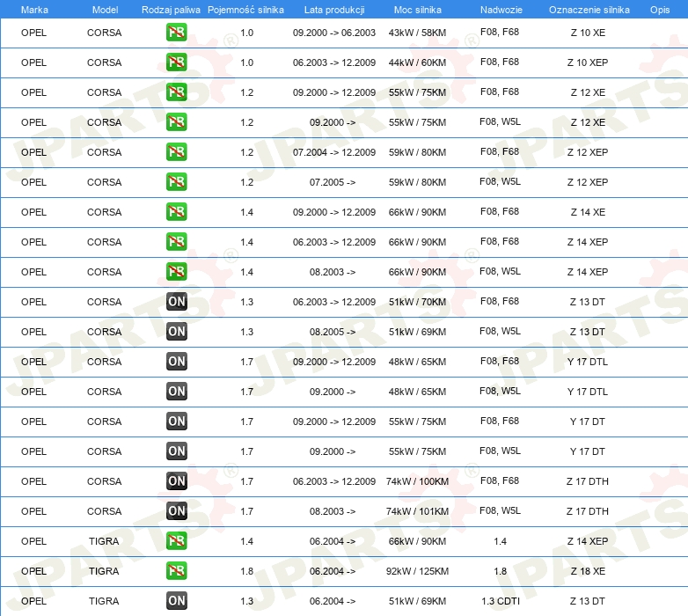Screen dimensions: 688x616
Task: Click petrol icon in 06.2003 -> 12.2009 Z 14 XEP row
Action: tap(176, 242)
